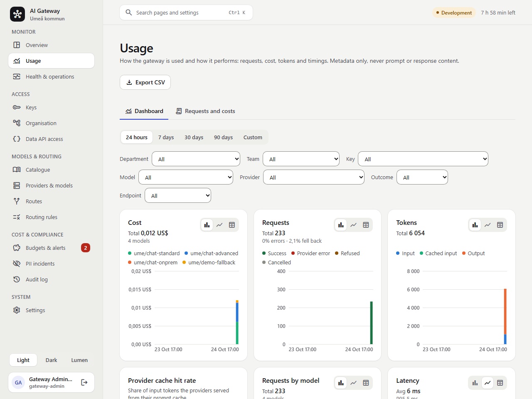Select the 7 days time range
532x399 pixels.
click(166, 137)
